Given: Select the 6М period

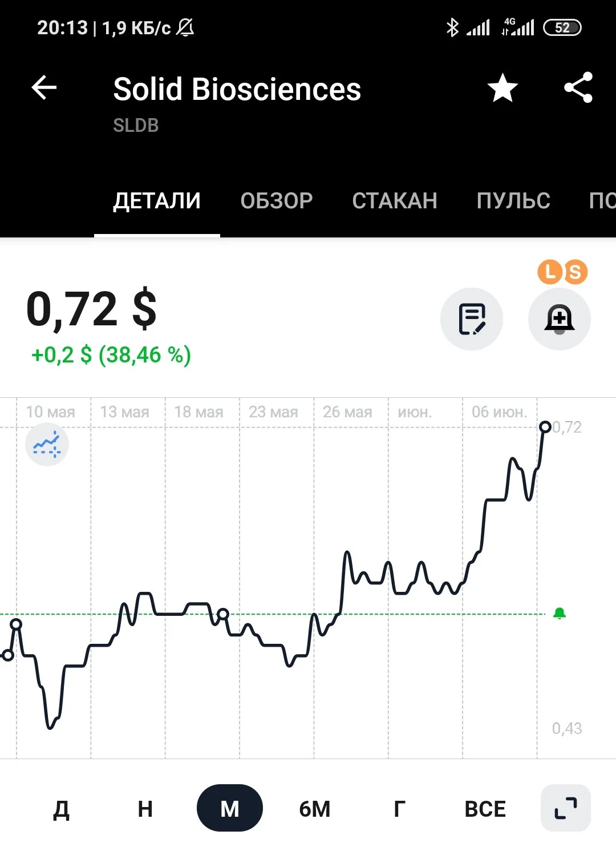Looking at the screenshot, I should [315, 809].
